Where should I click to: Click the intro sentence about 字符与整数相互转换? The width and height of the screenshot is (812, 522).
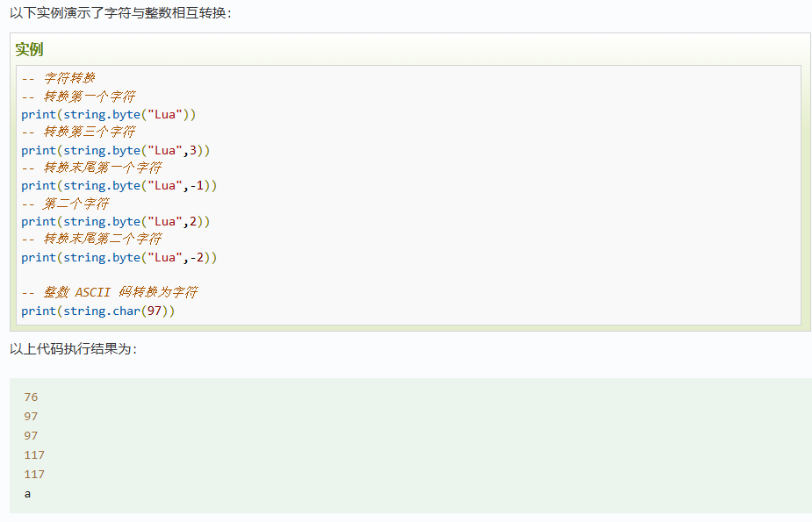click(120, 13)
